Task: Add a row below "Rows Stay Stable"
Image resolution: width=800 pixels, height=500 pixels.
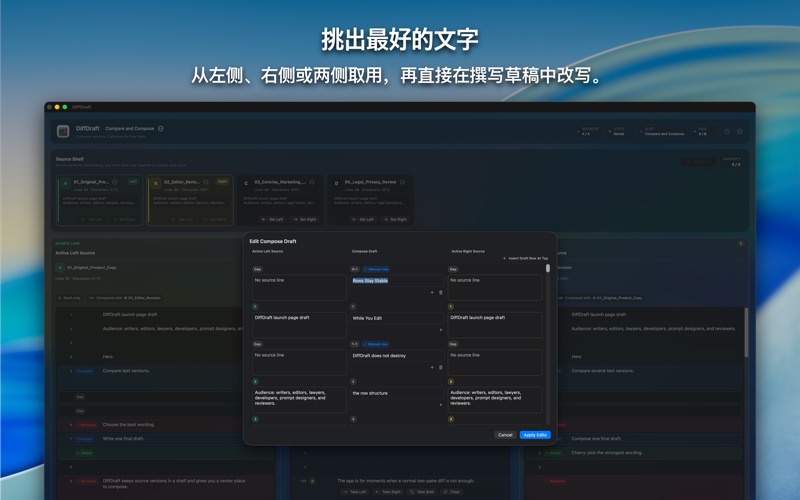Action: tap(432, 292)
